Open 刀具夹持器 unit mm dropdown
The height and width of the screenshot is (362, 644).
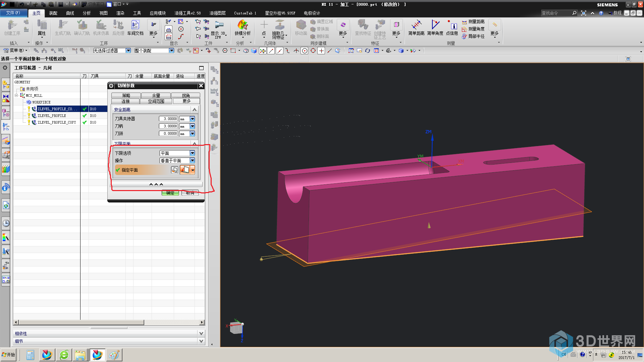click(x=192, y=119)
